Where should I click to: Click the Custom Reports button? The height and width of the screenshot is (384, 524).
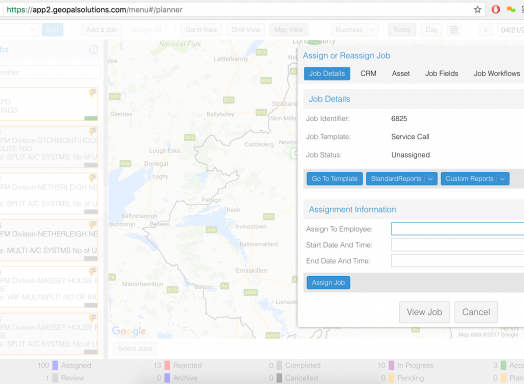(469, 179)
